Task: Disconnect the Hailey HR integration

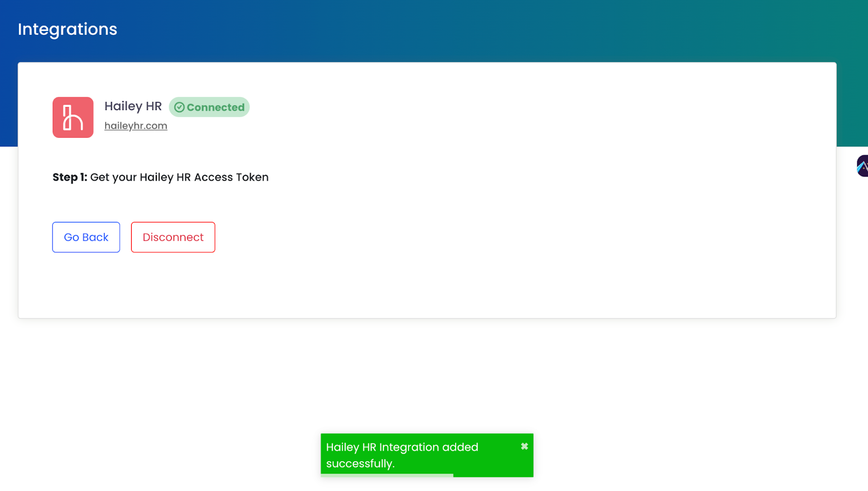Action: [x=173, y=237]
